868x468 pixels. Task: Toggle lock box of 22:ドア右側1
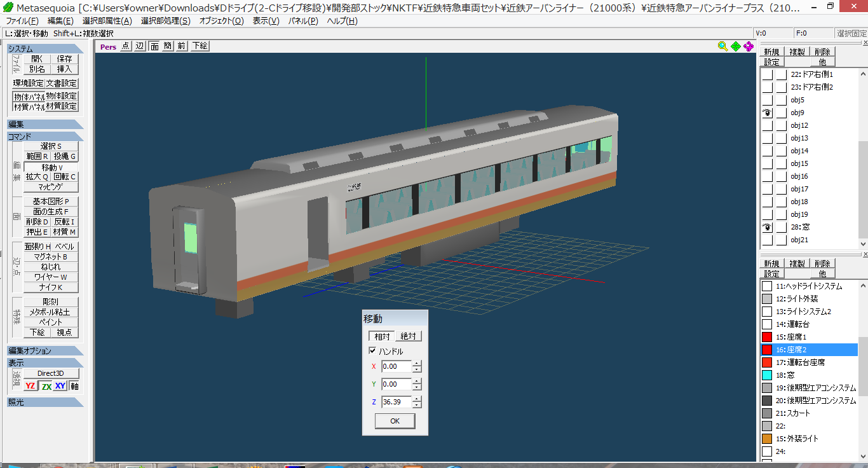tap(781, 74)
